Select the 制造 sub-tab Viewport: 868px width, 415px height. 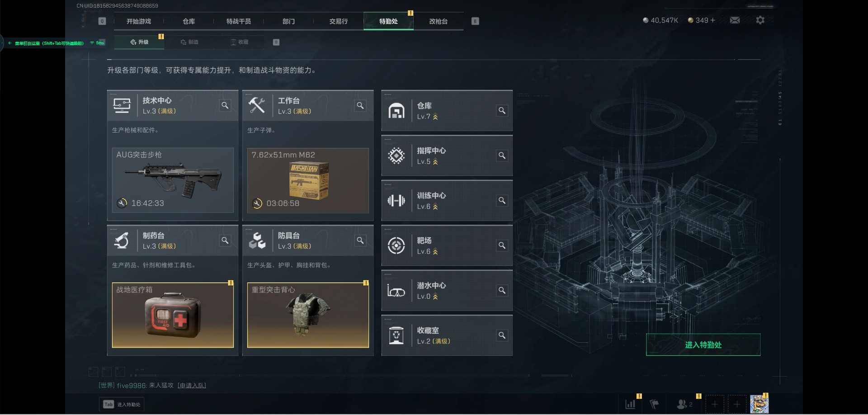[189, 42]
